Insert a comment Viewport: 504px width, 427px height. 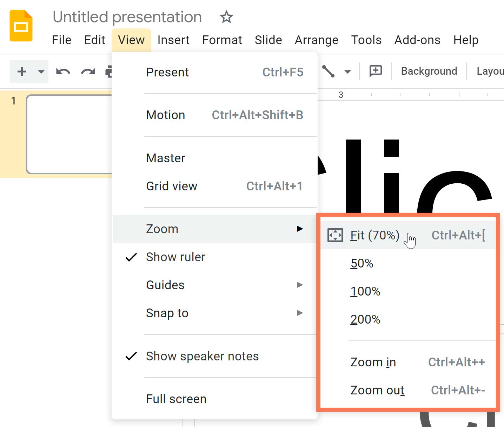pos(375,71)
